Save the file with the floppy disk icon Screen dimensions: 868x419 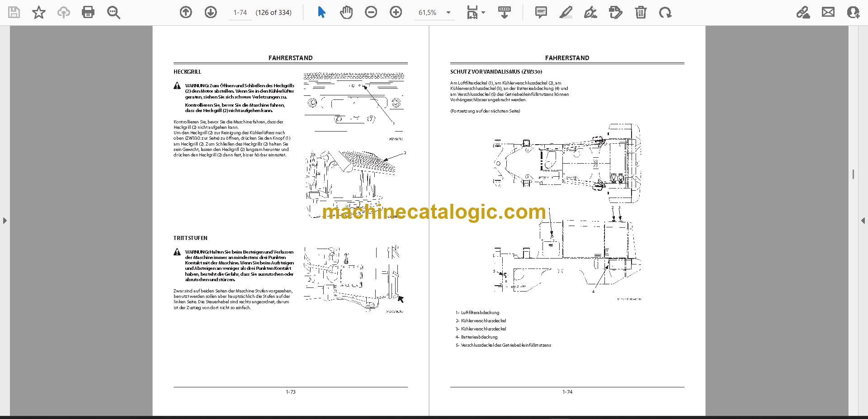tap(14, 12)
